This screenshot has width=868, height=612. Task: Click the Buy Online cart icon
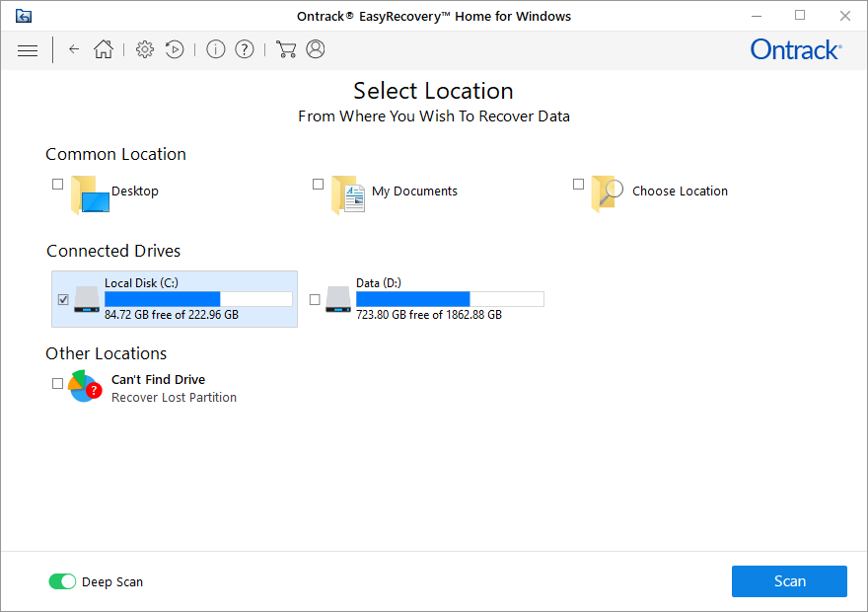pos(286,49)
